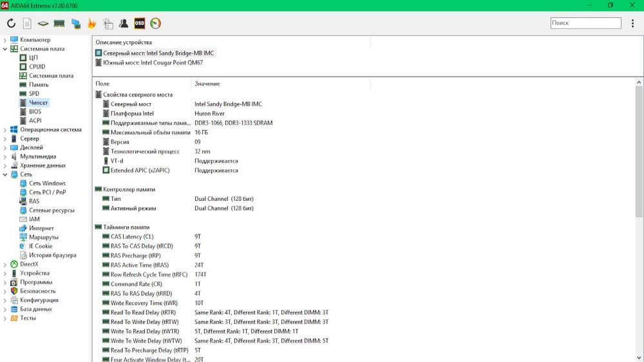Start the flame stability test icon

tap(91, 23)
